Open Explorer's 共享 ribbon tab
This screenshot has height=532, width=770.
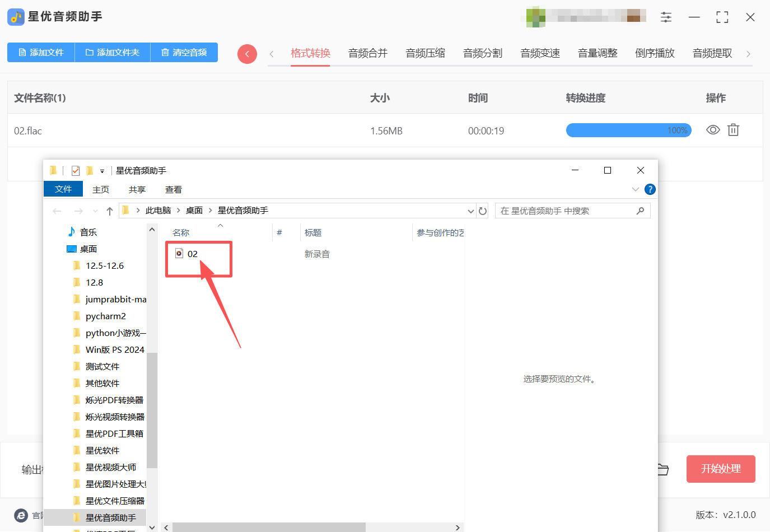(x=137, y=189)
